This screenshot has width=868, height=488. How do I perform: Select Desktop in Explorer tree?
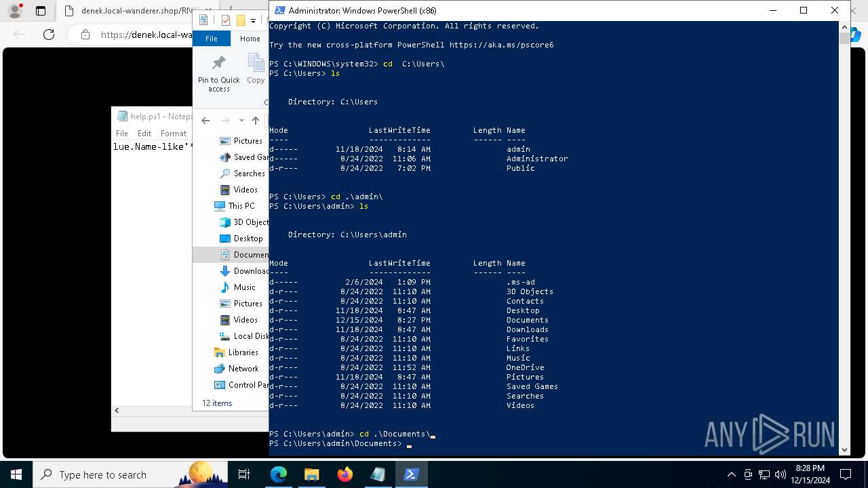click(241, 239)
